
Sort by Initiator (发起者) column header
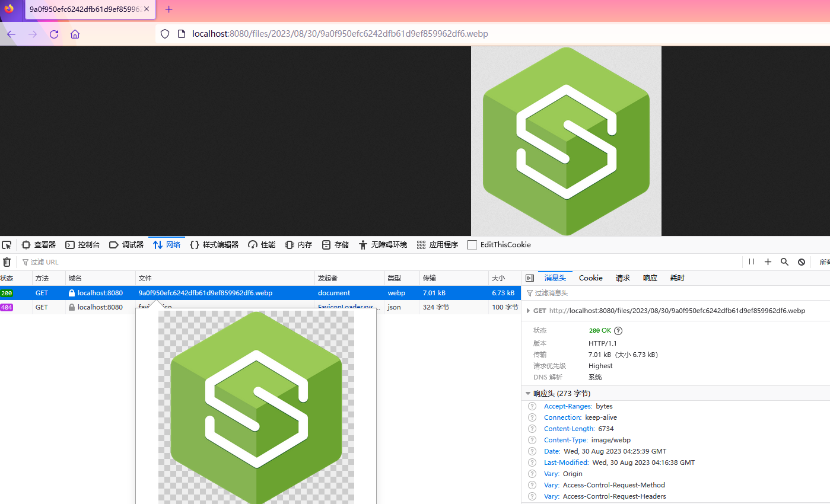pos(349,278)
